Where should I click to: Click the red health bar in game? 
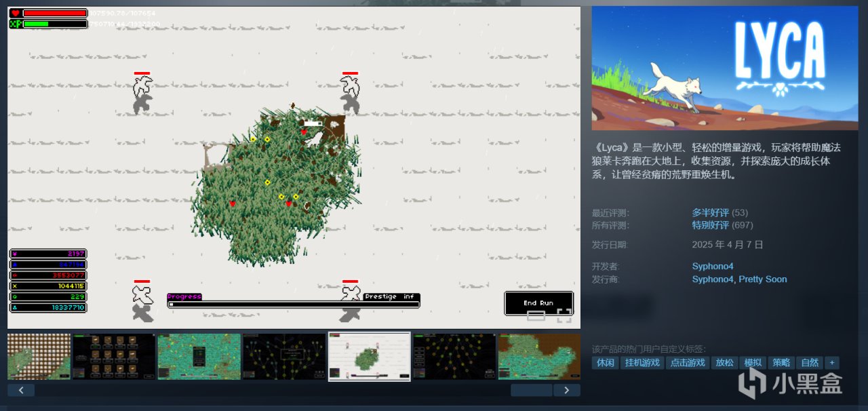[x=55, y=13]
